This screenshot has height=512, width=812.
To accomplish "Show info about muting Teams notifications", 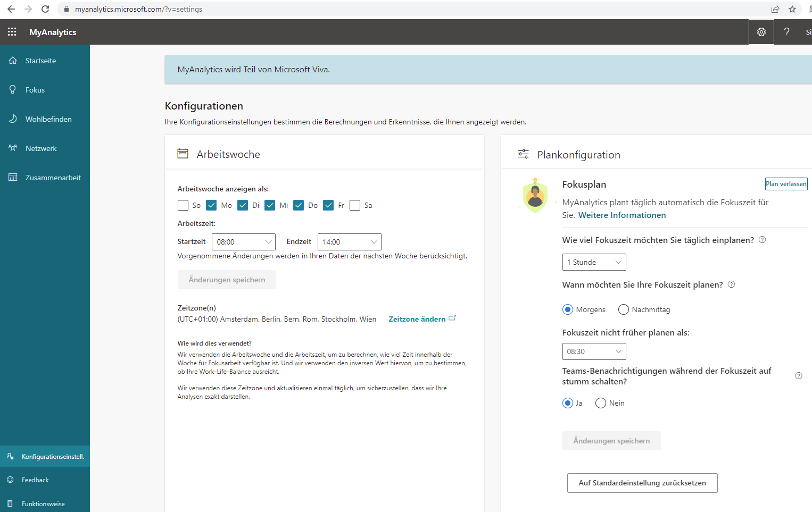I will [x=799, y=375].
